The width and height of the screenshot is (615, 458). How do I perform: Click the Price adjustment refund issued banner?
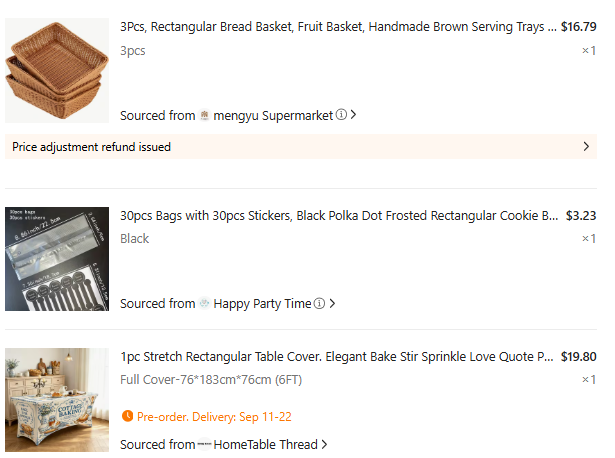(301, 147)
